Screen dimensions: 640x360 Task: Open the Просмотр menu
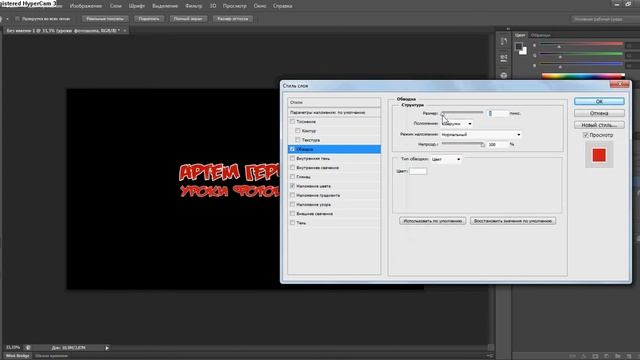(x=235, y=6)
